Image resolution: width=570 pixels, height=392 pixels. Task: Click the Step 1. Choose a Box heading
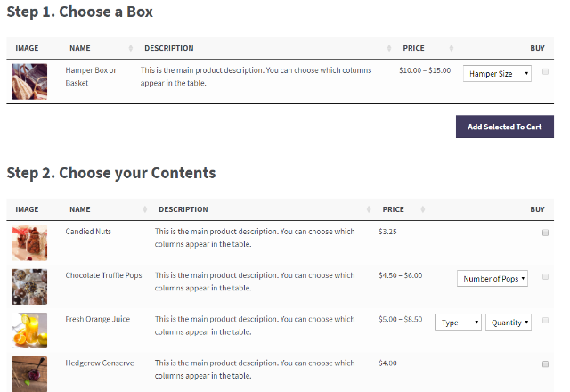pos(80,12)
